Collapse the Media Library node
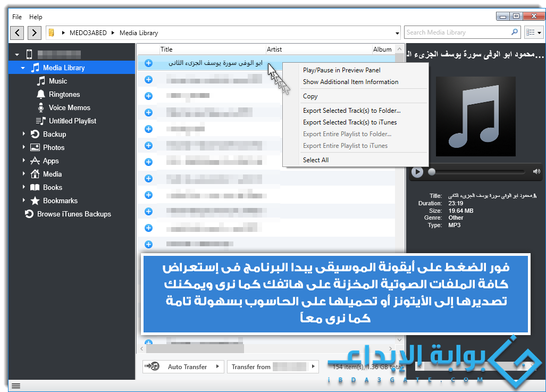 point(23,68)
